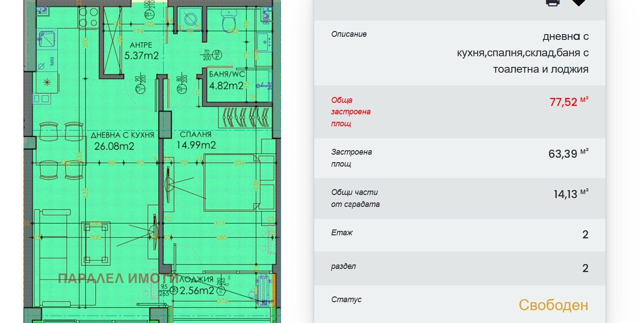644x323 pixels.
Task: Click the four-burner stove symbol
Action: (89, 17)
